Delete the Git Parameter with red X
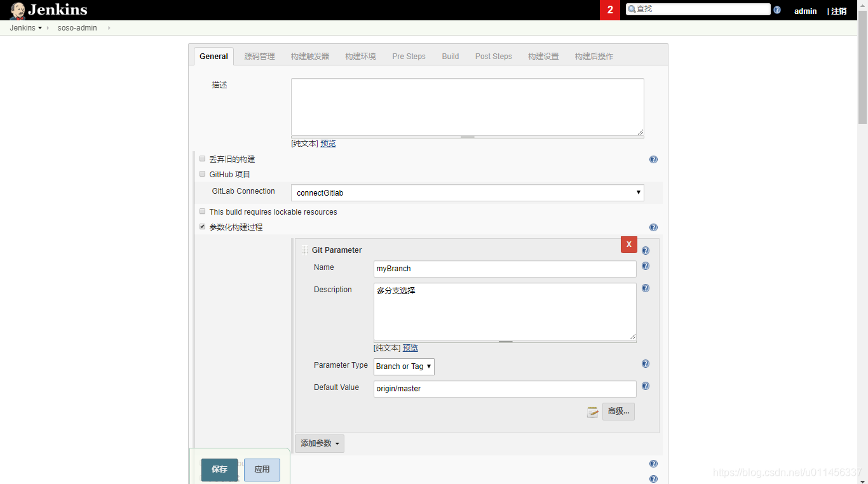 click(x=629, y=245)
